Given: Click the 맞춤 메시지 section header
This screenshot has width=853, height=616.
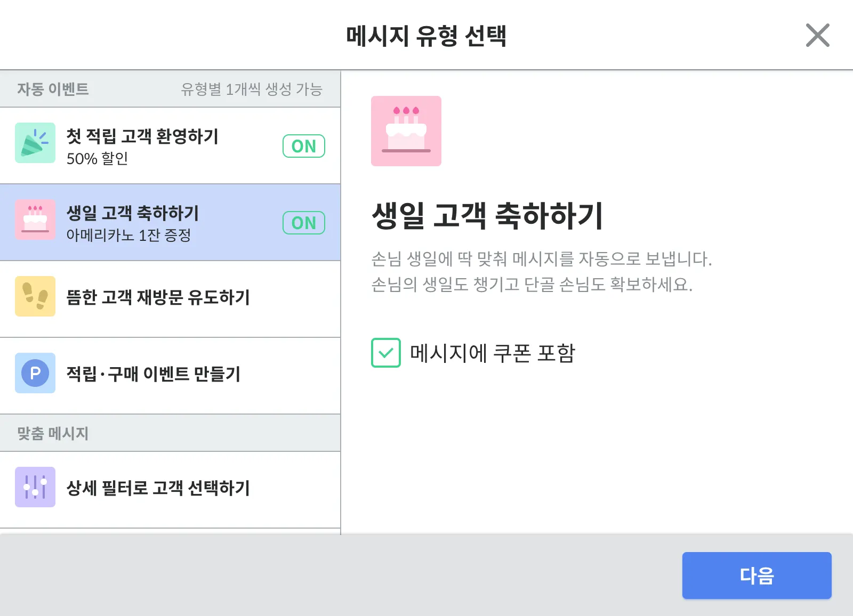Looking at the screenshot, I should [x=53, y=433].
